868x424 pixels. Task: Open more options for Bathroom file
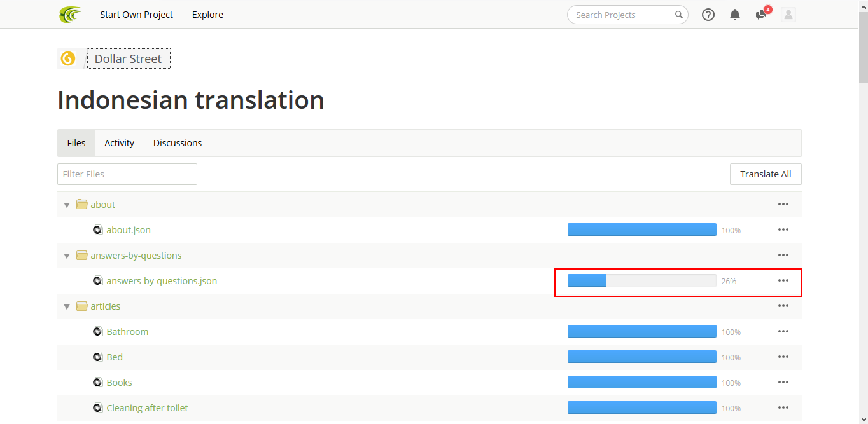tap(783, 332)
